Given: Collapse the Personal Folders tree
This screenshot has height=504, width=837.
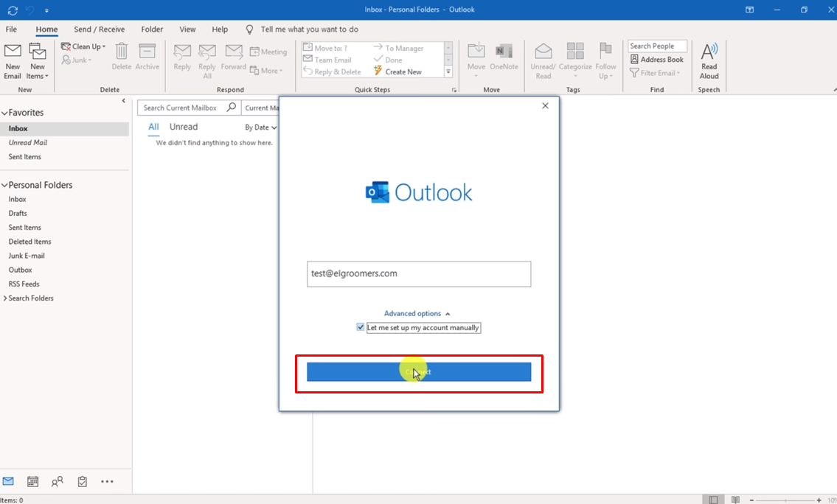Looking at the screenshot, I should click(4, 185).
